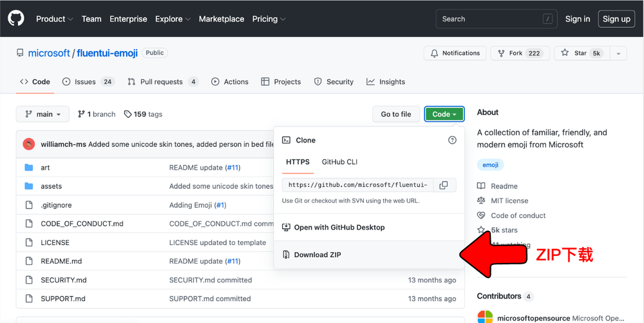644x323 pixels.
Task: Open the Actions tab
Action: pyautogui.click(x=230, y=82)
